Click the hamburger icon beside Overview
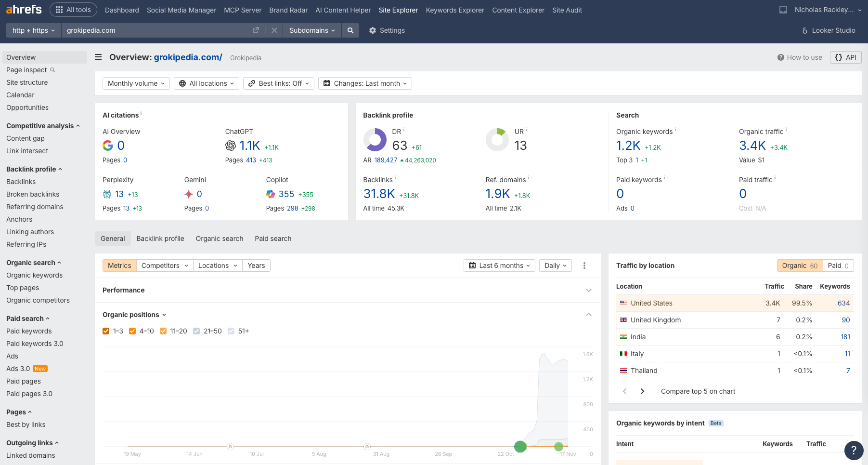 (98, 57)
